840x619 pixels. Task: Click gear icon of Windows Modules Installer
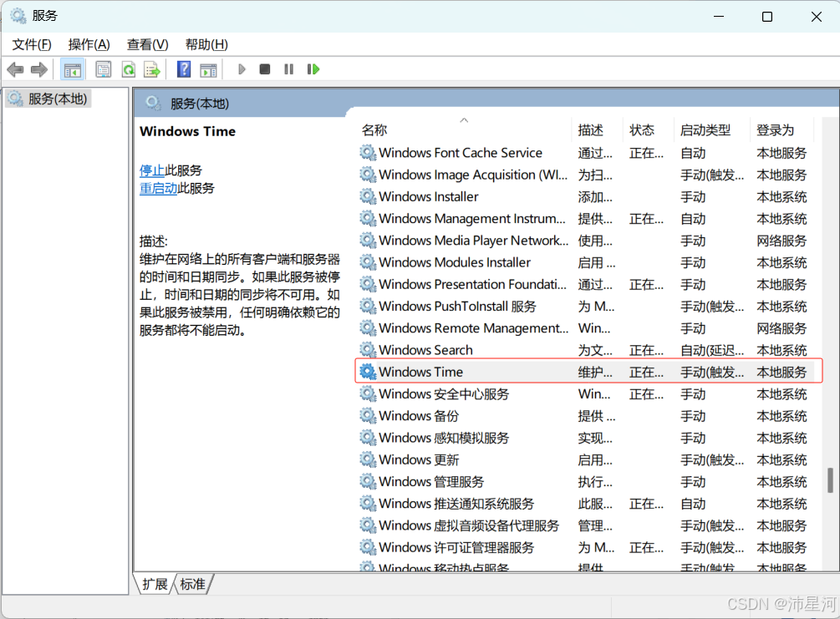(368, 262)
